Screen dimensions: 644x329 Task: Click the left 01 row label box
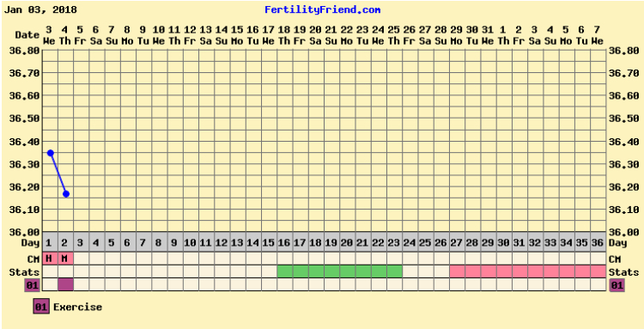pyautogui.click(x=32, y=284)
